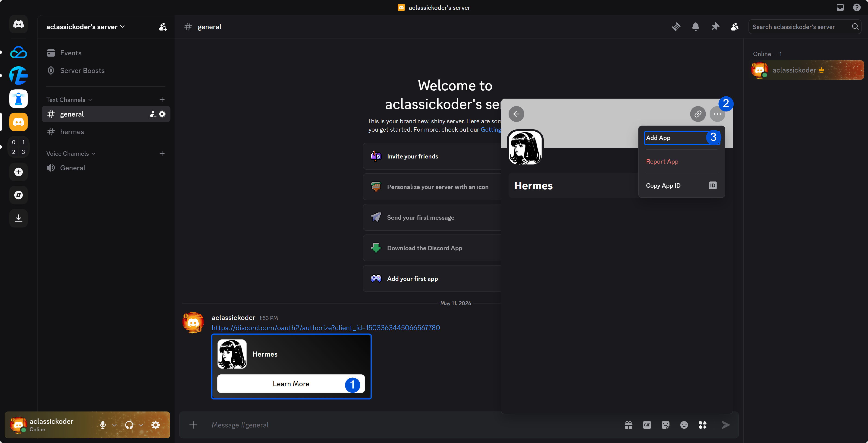Click the more options ellipsis button

coord(717,114)
